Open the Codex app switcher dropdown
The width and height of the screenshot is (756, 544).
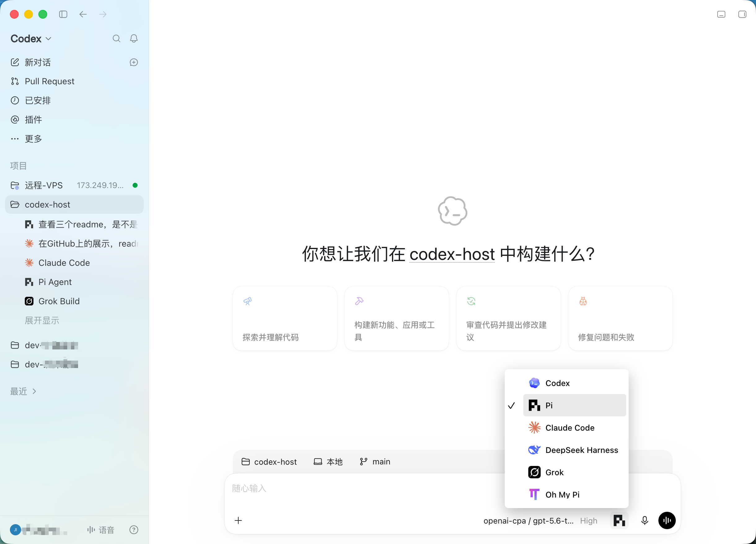31,39
